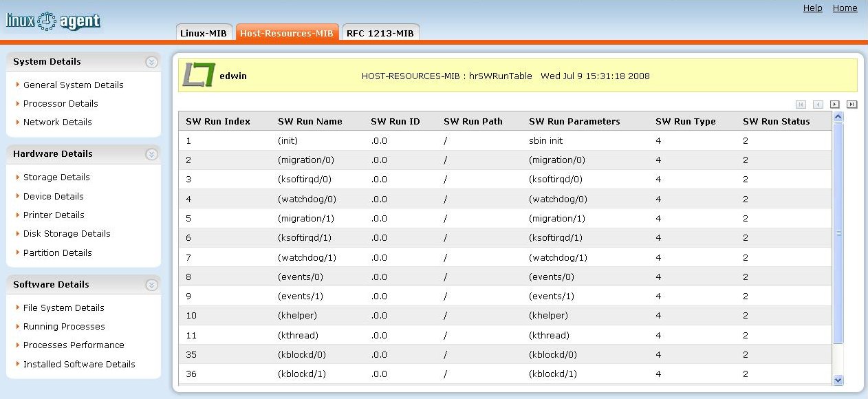Screen dimensions: 868x399
Task: Select the 'sbin init' parameters cell
Action: (x=546, y=141)
